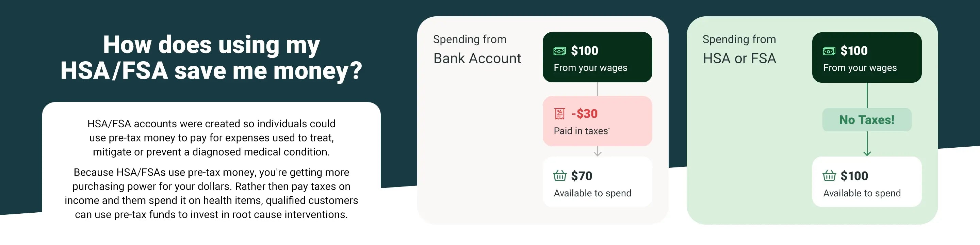Screen dimensions: 980x245
Task: Click the cash icon in HSA or FSA card
Action: pyautogui.click(x=829, y=51)
